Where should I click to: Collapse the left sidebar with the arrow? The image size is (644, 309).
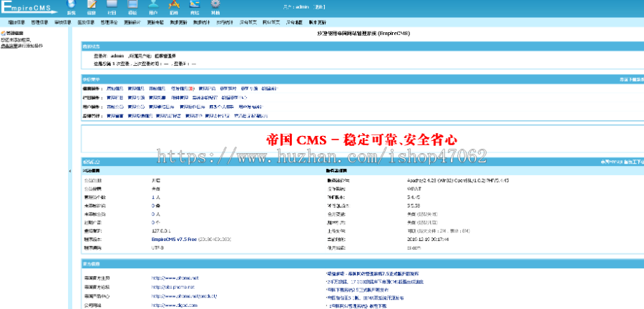pyautogui.click(x=70, y=171)
